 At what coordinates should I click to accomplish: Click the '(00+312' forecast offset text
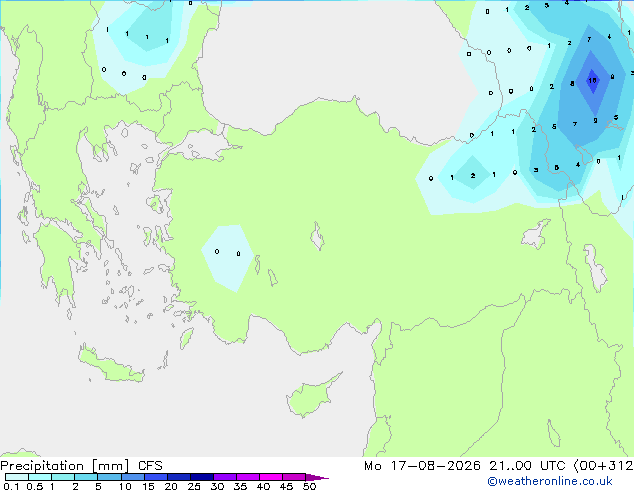603,466
